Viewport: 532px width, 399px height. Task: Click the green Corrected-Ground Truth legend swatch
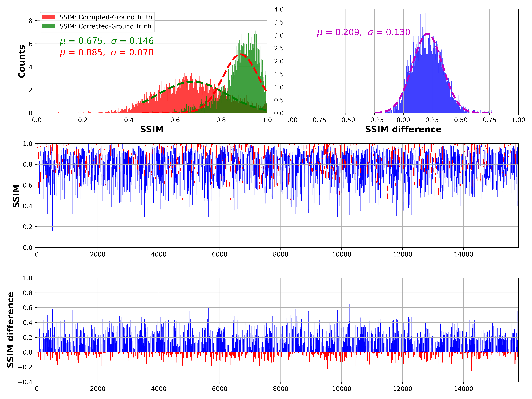(x=49, y=26)
